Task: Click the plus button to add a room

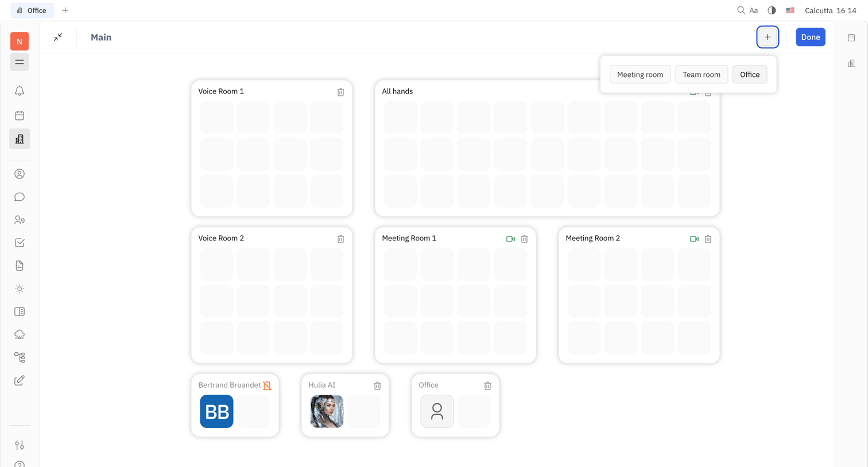Action: [x=768, y=37]
